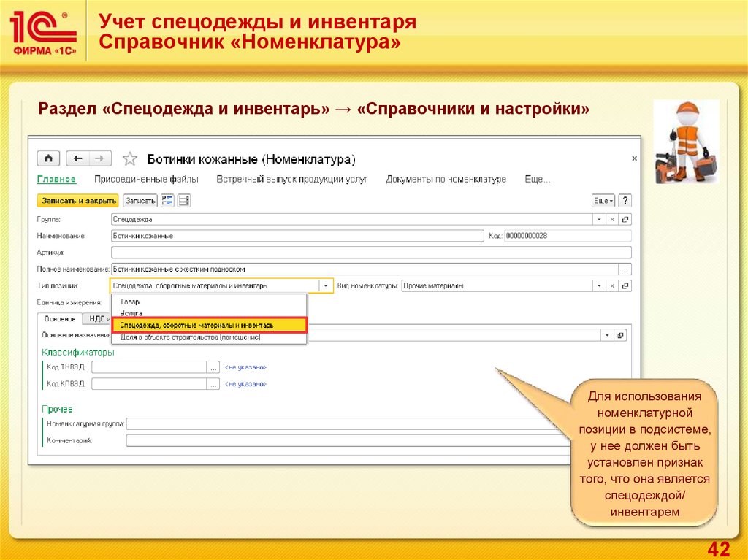The width and height of the screenshot is (748, 560).
Task: Go back with the left arrow
Action: pyautogui.click(x=78, y=158)
